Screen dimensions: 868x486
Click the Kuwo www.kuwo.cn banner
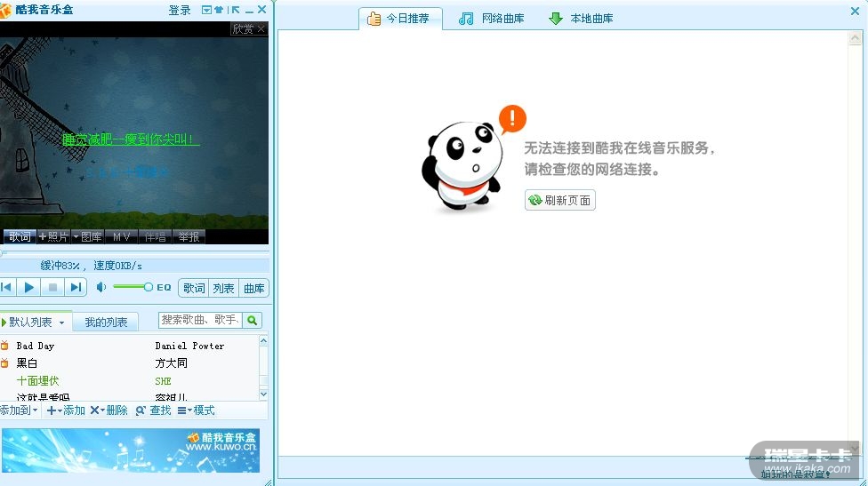(x=131, y=450)
